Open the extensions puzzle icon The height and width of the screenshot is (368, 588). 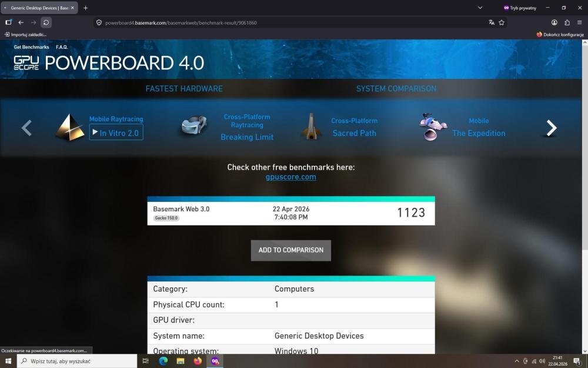(567, 22)
